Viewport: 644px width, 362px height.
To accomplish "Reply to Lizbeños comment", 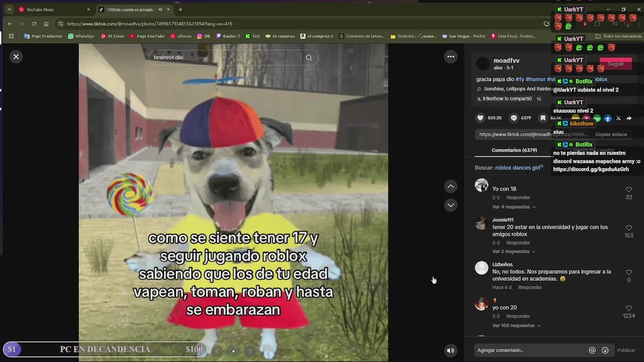I will (x=530, y=287).
